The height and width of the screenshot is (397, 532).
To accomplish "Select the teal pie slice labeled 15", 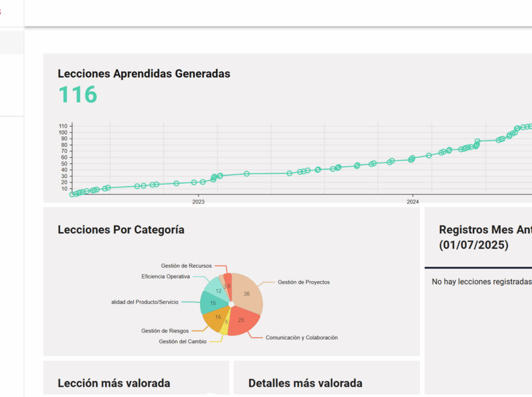I will 212,303.
